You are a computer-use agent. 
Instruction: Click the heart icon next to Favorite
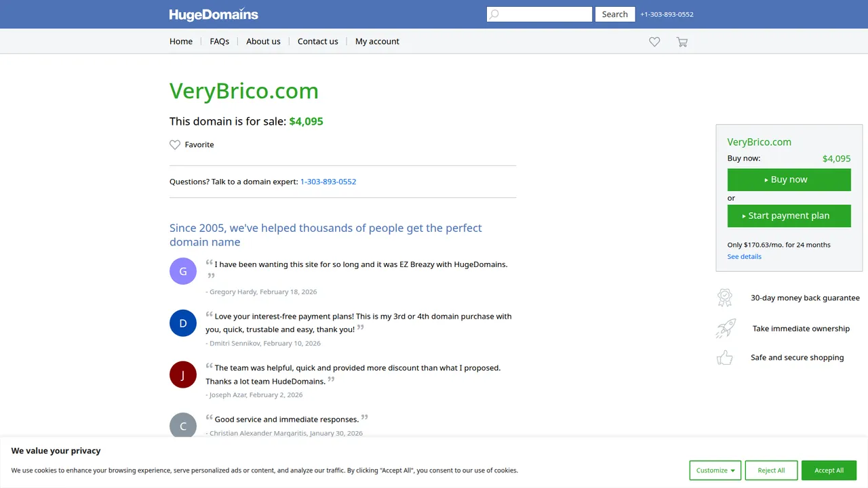click(x=175, y=144)
